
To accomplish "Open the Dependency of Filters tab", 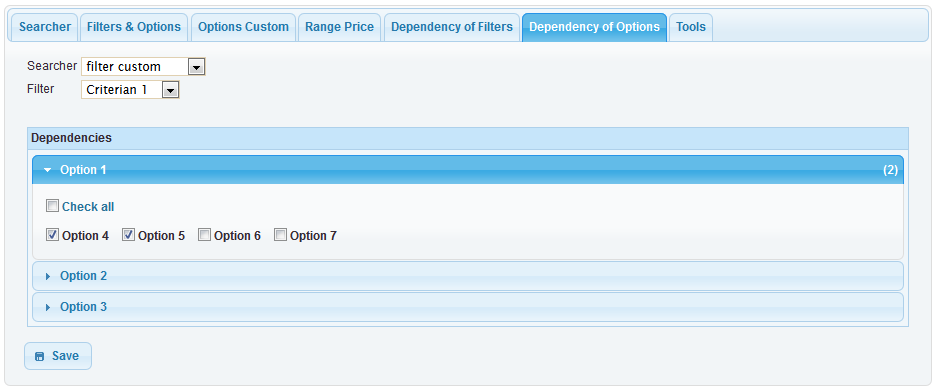I will [452, 27].
